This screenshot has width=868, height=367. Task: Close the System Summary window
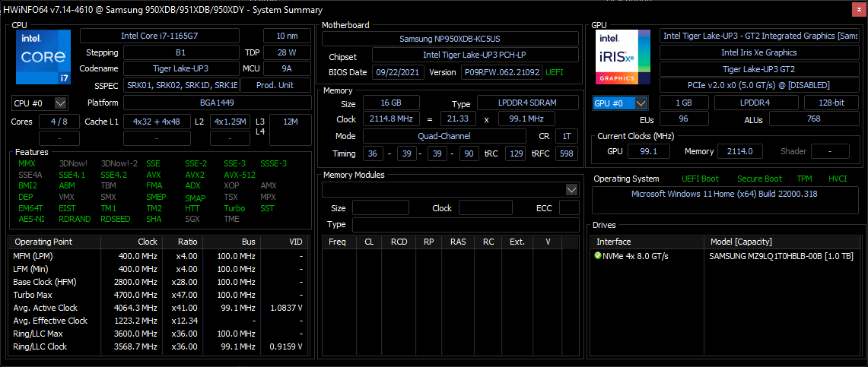857,9
